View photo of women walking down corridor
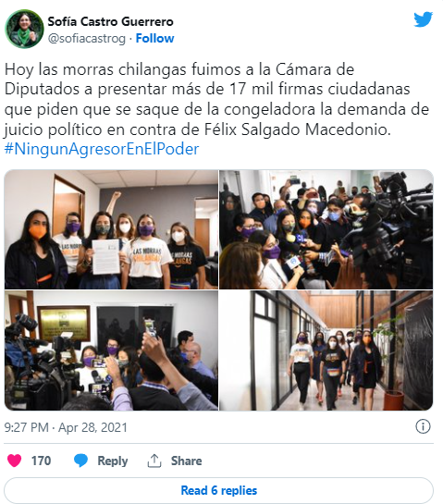The height and width of the screenshot is (504, 443). pos(326,350)
